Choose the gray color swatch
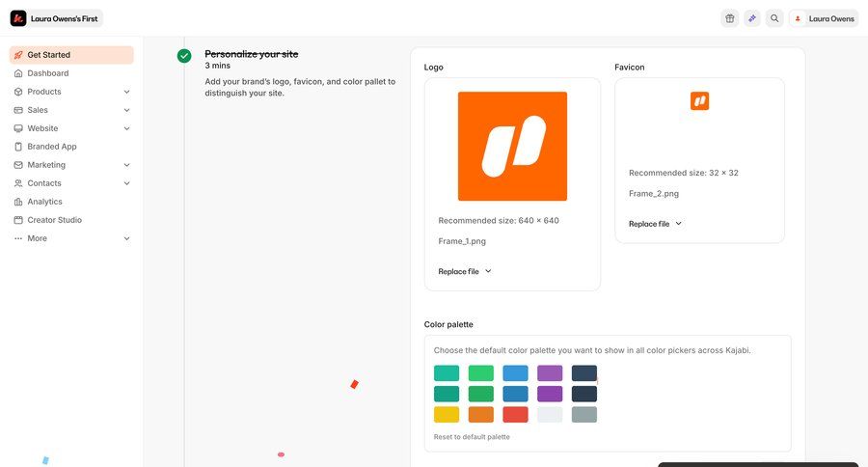 coord(584,414)
